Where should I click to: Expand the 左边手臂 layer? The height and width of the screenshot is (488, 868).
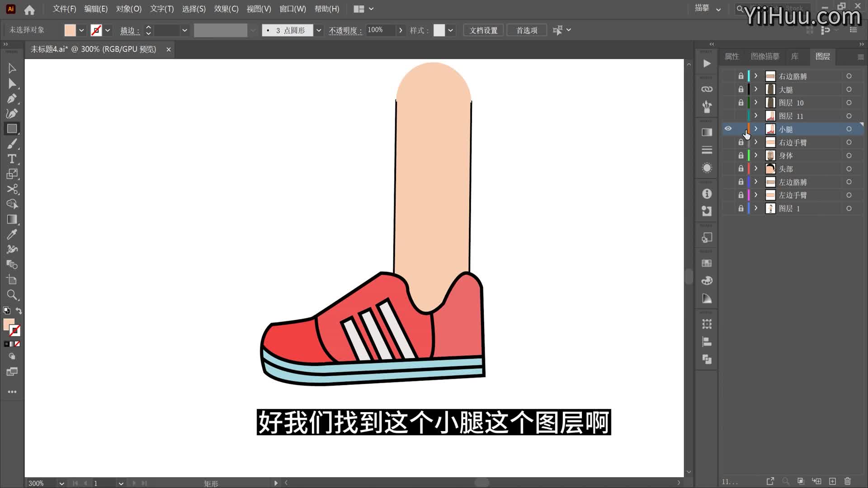pos(755,195)
